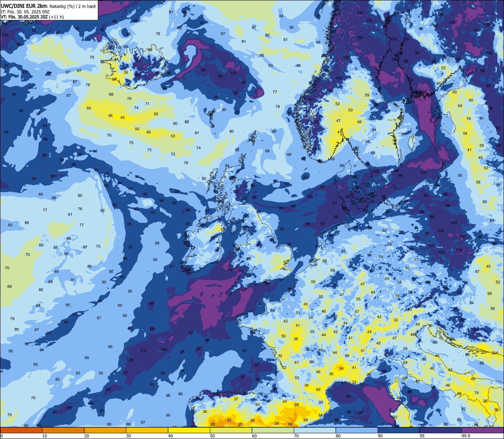
Task: Click the 50–60% pale yellow legend segment
Action: point(231,430)
